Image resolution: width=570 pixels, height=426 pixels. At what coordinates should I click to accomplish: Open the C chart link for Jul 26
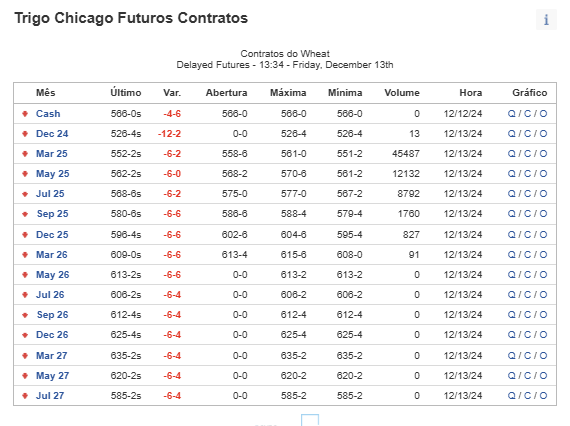(527, 295)
